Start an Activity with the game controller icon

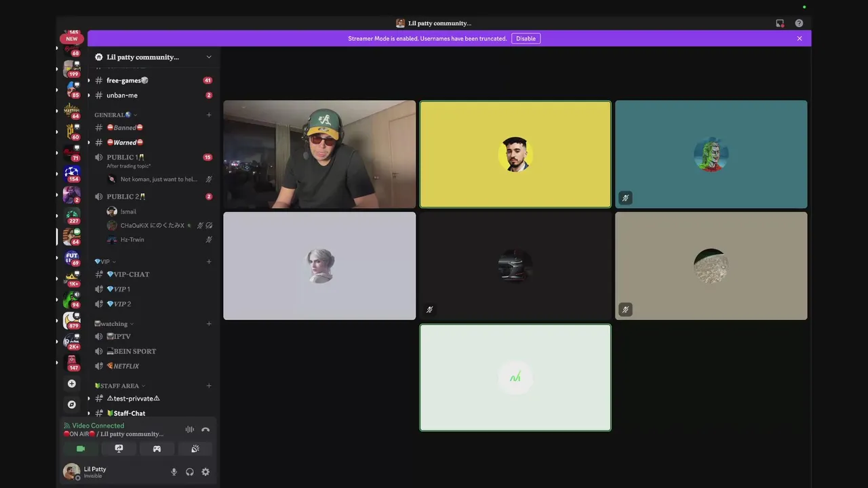[157, 449]
